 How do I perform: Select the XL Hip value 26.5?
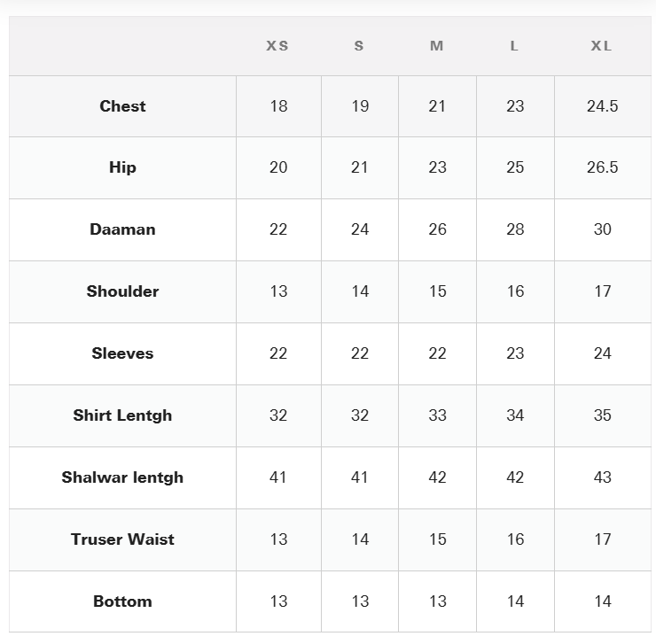(602, 167)
